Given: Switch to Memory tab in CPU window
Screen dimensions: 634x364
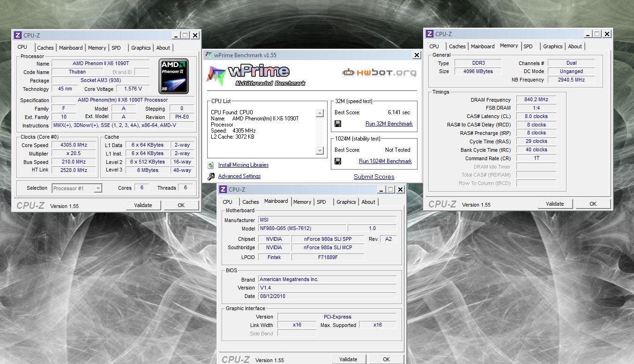Looking at the screenshot, I should [x=97, y=48].
